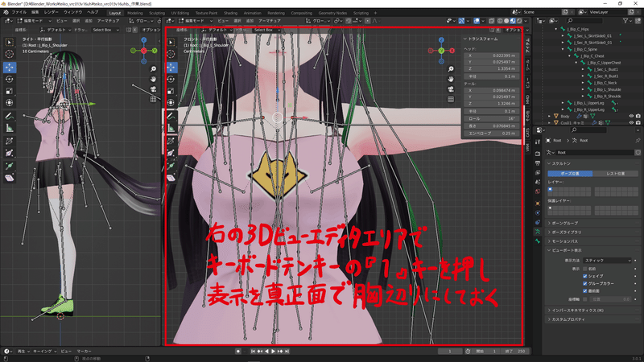Select the Annotate tool in left viewport

(x=10, y=117)
